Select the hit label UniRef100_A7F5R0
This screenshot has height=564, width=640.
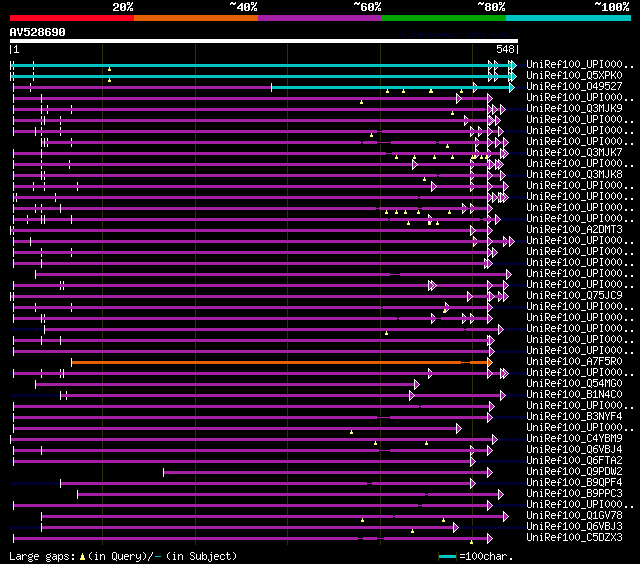click(x=574, y=362)
